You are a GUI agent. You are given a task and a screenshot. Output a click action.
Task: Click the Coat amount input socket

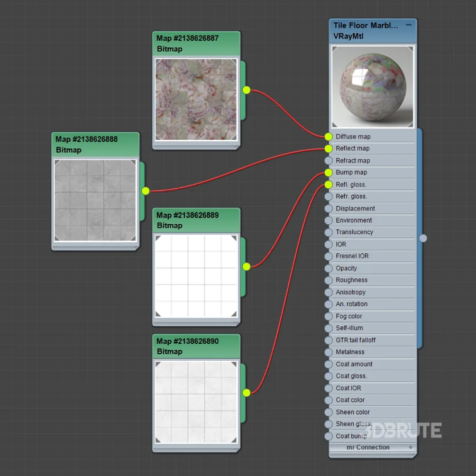(328, 364)
